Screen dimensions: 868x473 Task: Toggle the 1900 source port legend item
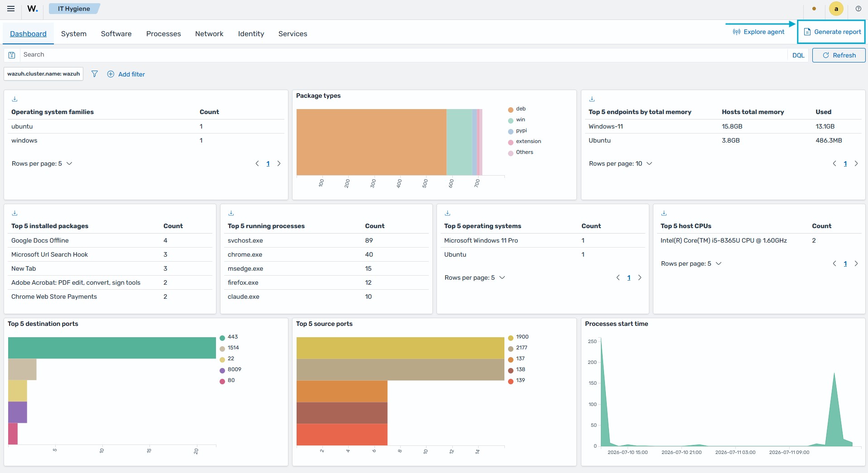[518, 337]
